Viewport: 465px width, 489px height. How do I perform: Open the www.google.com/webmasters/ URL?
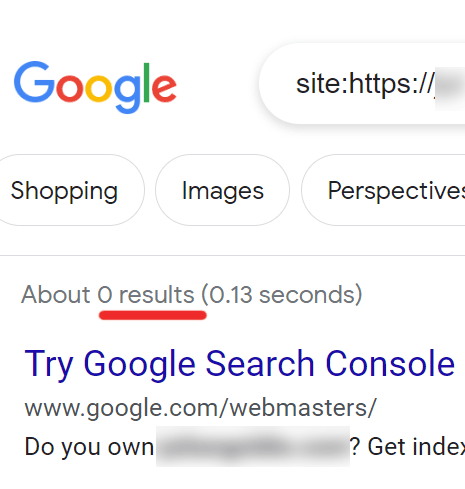click(201, 408)
